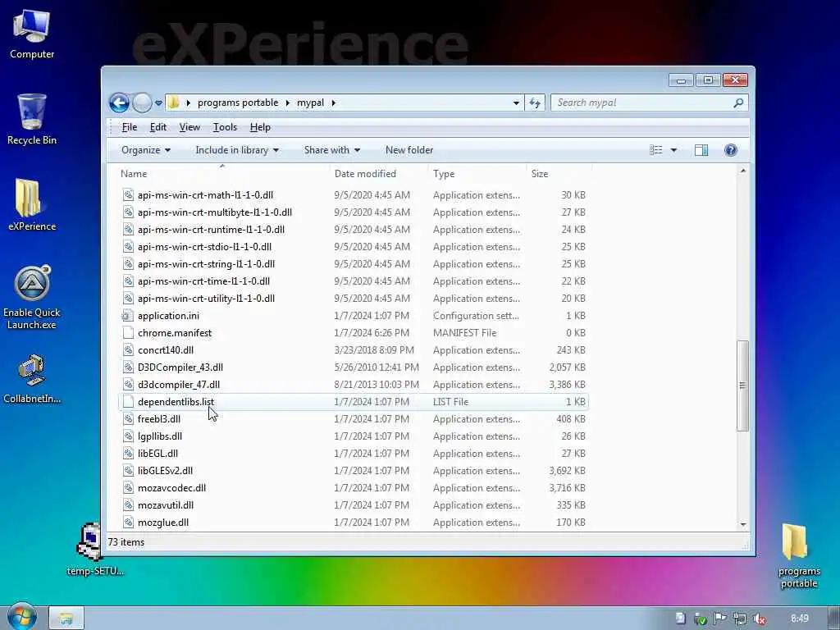The width and height of the screenshot is (840, 630).
Task: Select the Enable Quick Launch.exe desktop icon
Action: click(x=32, y=297)
